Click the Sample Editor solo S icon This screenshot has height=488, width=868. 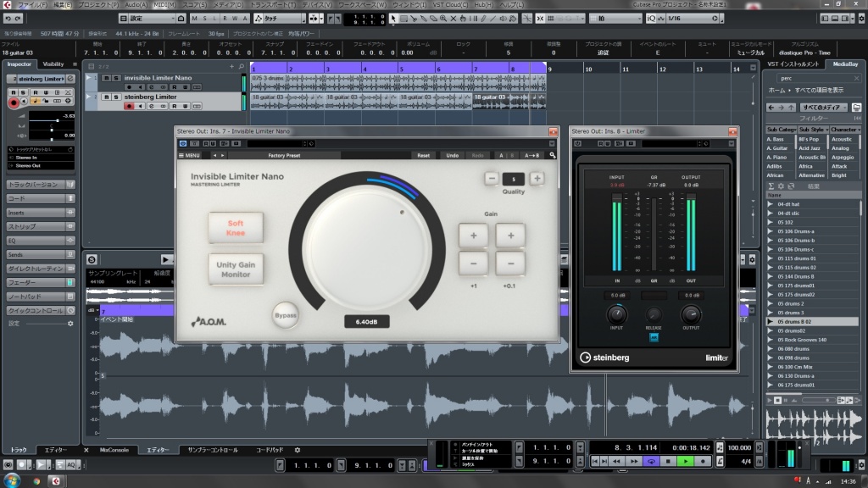92,259
